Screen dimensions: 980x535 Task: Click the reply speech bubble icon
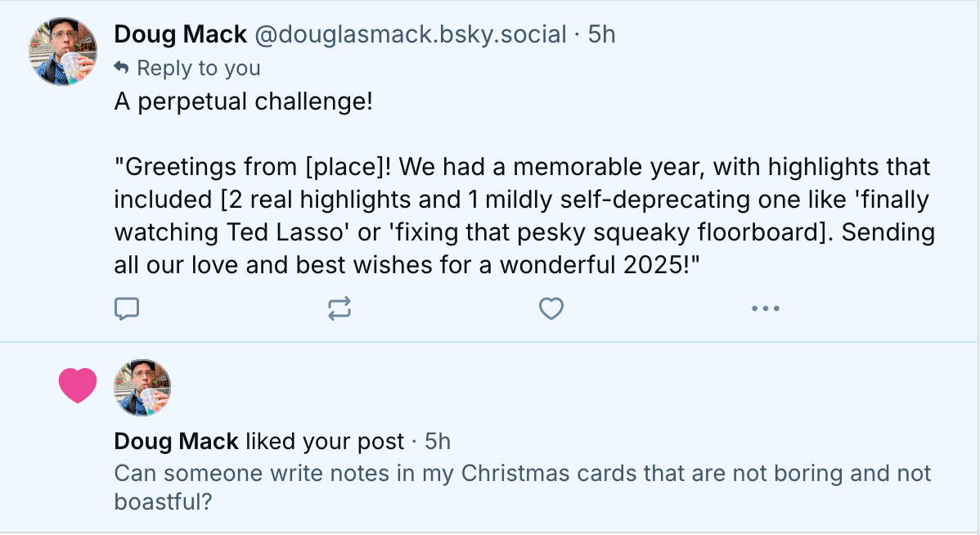(x=126, y=308)
